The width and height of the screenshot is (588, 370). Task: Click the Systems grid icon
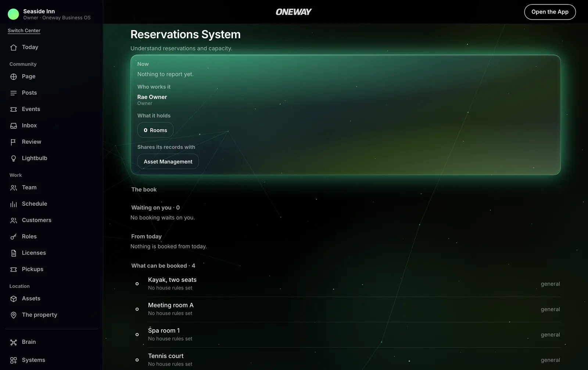click(x=14, y=360)
